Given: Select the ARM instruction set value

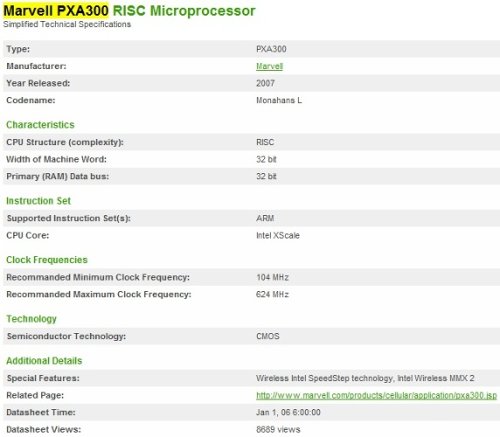Looking at the screenshot, I should pos(265,218).
